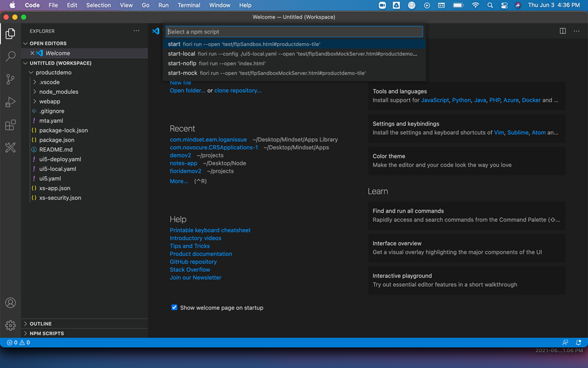Open Control Center icon in menu bar
Image resolution: width=588 pixels, height=368 pixels.
point(505,5)
